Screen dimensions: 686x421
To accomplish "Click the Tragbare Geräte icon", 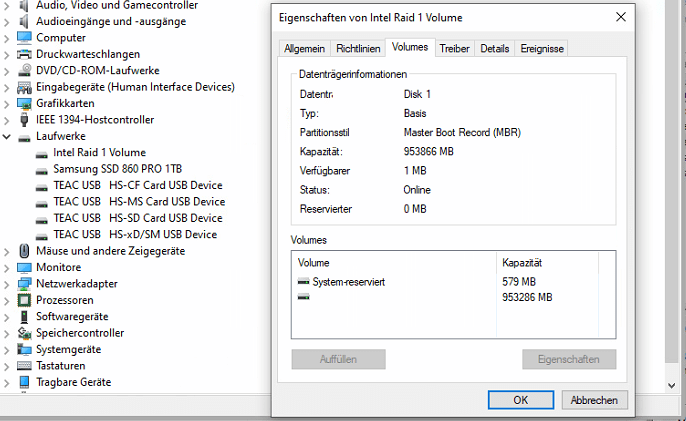I will (x=24, y=382).
